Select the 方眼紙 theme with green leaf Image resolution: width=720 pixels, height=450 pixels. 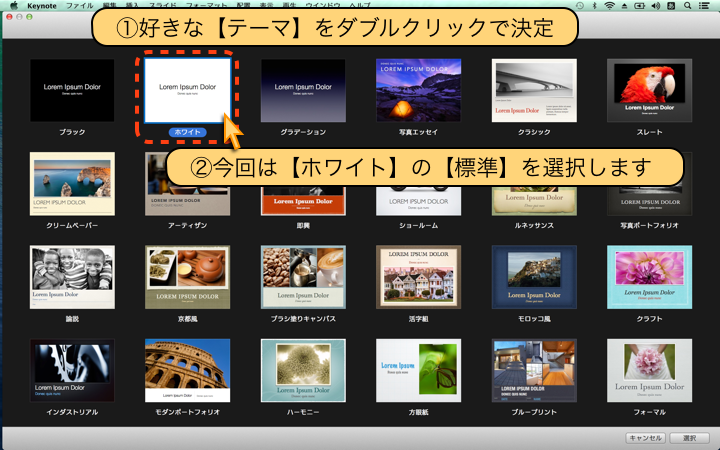tap(418, 371)
